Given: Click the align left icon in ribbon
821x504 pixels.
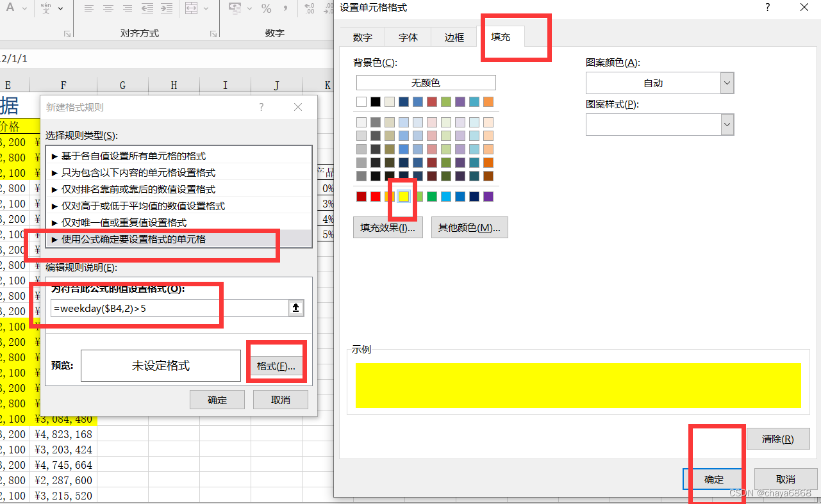Looking at the screenshot, I should [x=89, y=9].
